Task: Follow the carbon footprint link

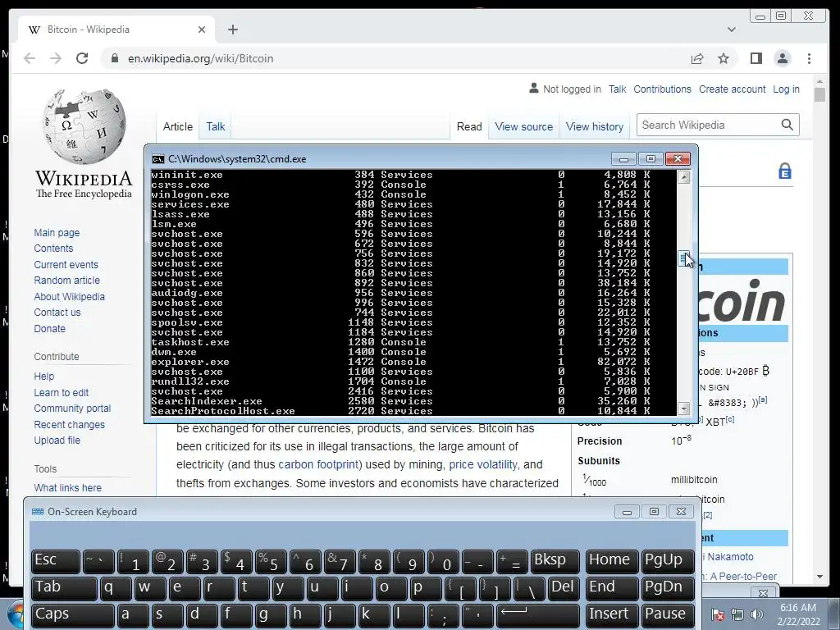Action: [321, 464]
